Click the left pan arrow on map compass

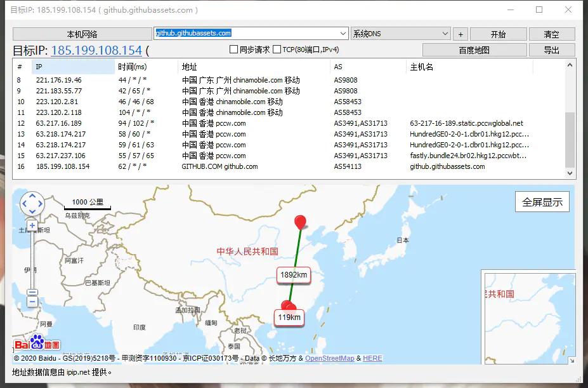tap(23, 204)
